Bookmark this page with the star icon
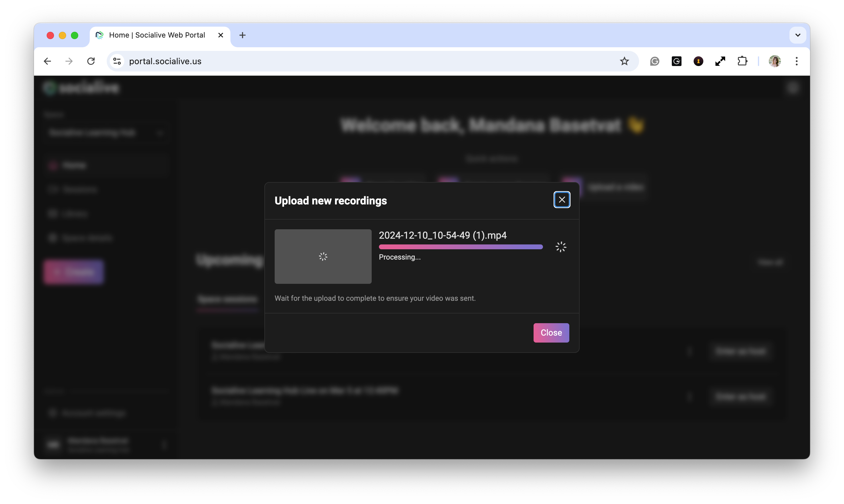Viewport: 844px width, 504px height. pyautogui.click(x=624, y=61)
